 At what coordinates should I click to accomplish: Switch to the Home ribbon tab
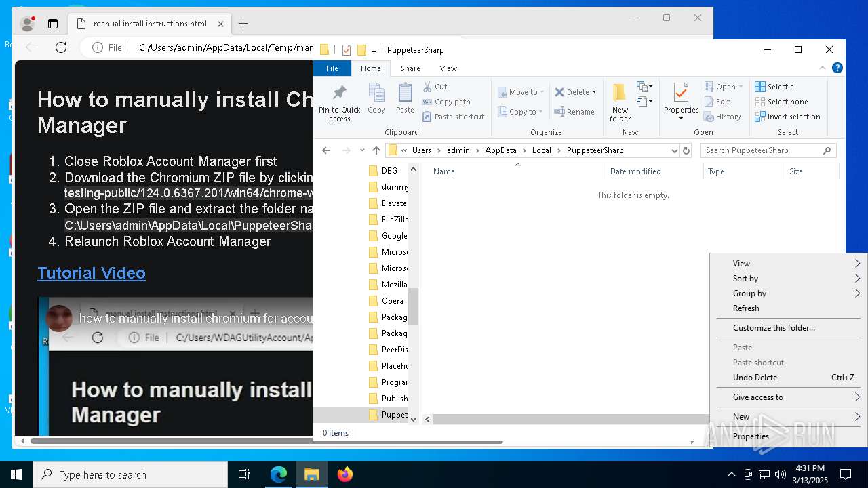tap(371, 68)
